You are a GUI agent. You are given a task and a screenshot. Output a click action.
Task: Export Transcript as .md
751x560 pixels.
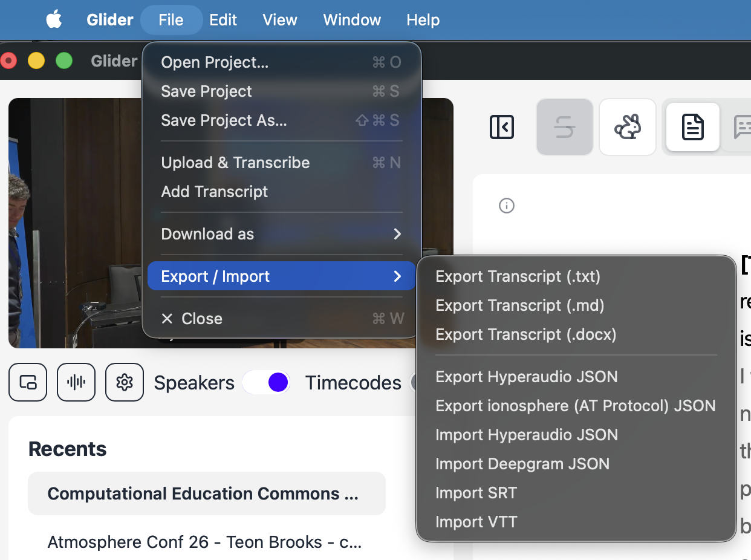click(576, 305)
